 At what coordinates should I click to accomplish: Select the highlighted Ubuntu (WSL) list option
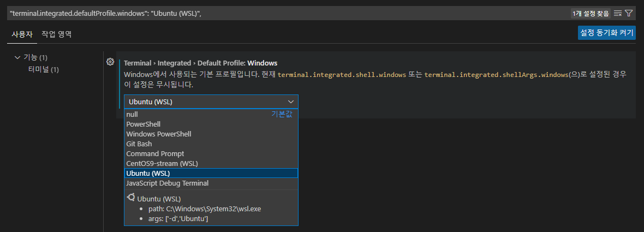point(211,173)
